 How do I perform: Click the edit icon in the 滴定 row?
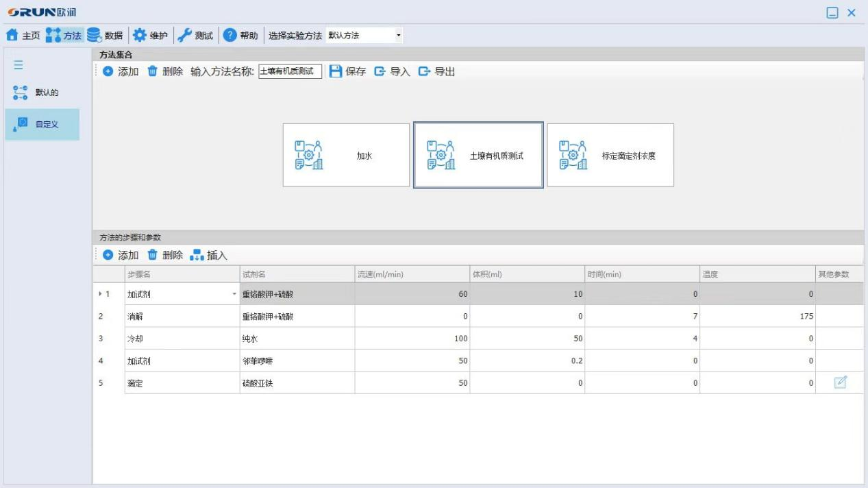pos(840,382)
